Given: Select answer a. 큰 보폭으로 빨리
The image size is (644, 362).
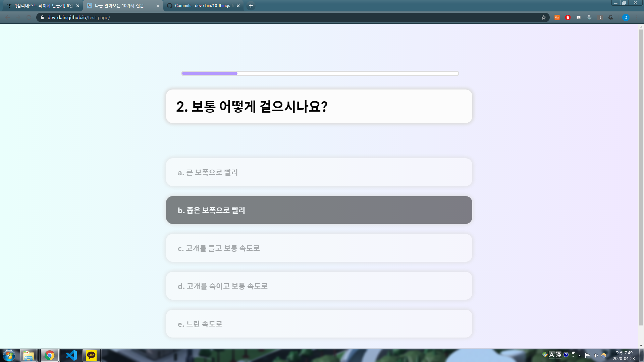Looking at the screenshot, I should [319, 172].
